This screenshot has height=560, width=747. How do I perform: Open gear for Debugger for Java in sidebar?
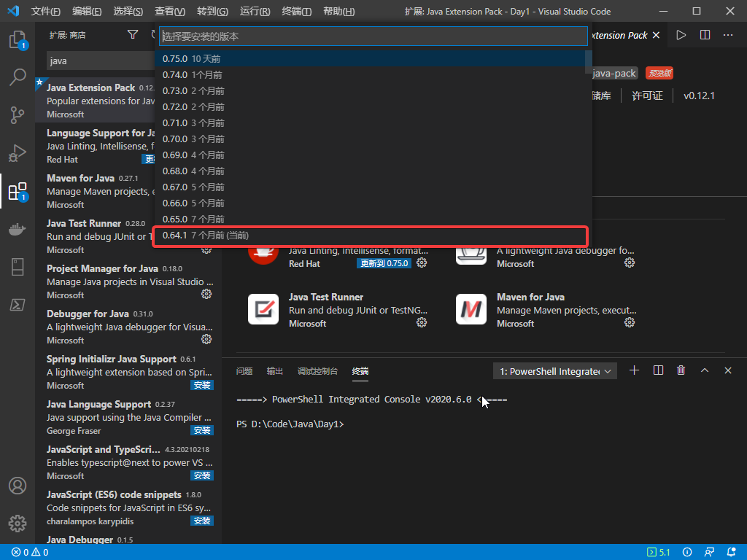coord(206,339)
